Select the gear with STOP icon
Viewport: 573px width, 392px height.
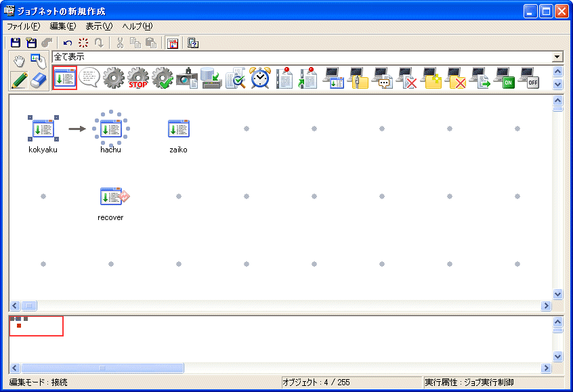138,77
